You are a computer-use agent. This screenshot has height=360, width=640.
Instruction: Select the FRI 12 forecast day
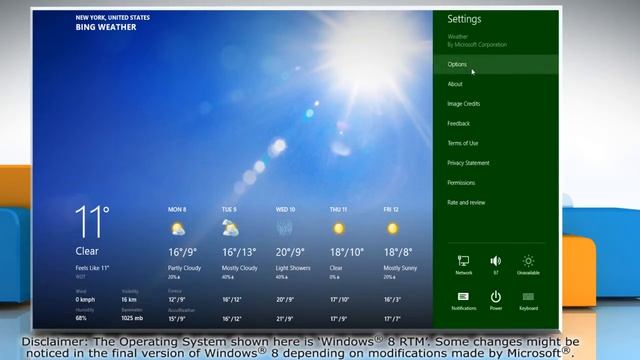391,209
